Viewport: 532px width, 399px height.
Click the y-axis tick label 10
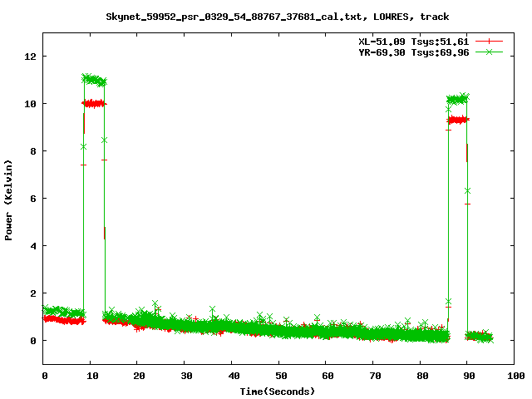pos(30,104)
